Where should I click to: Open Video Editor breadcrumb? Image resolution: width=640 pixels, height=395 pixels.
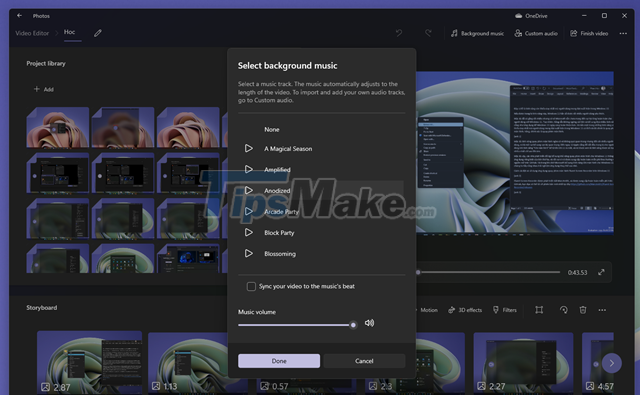coord(32,33)
